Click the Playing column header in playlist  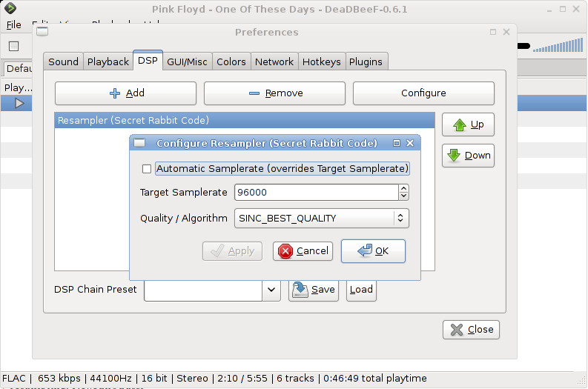click(x=18, y=87)
